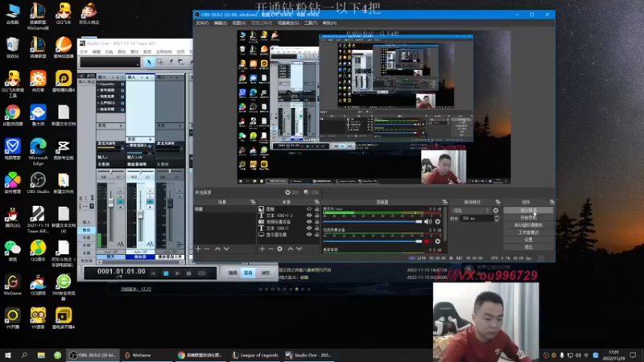Expand the first channel 插入 add button
Screen dimensions: 644x362
pyautogui.click(x=118, y=77)
